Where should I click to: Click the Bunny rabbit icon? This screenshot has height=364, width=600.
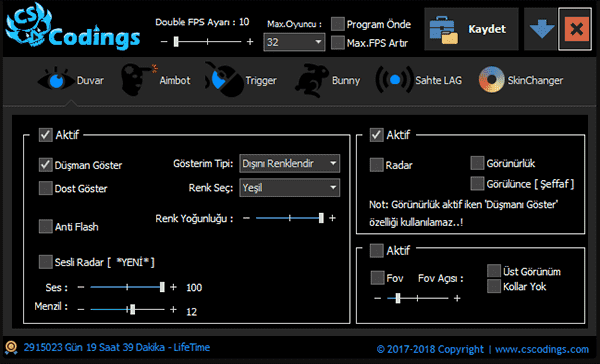click(312, 80)
